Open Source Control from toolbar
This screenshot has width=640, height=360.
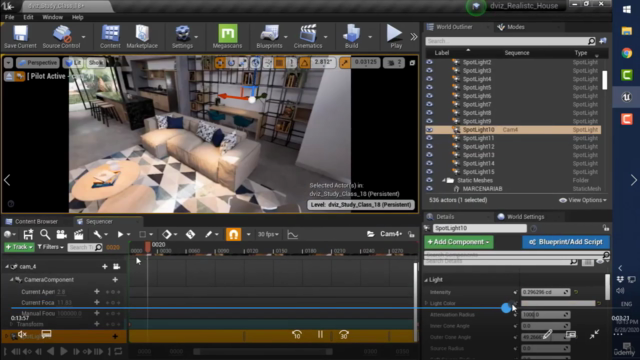[61, 36]
